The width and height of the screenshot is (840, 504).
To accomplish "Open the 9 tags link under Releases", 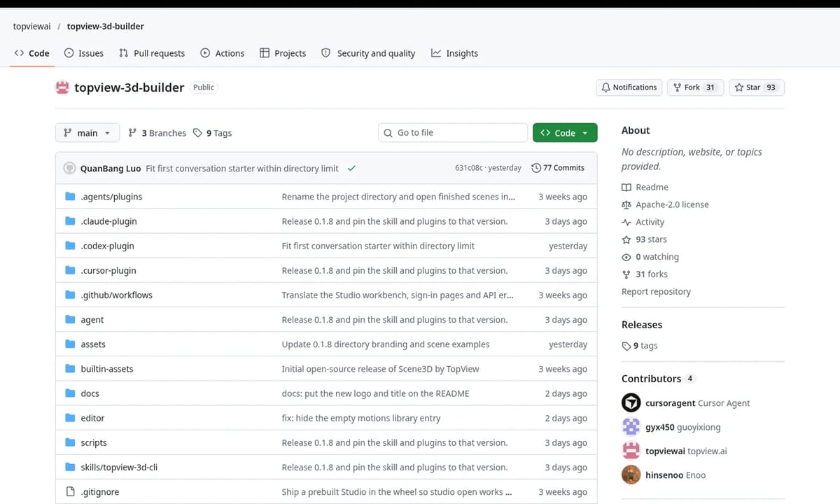I will point(640,346).
